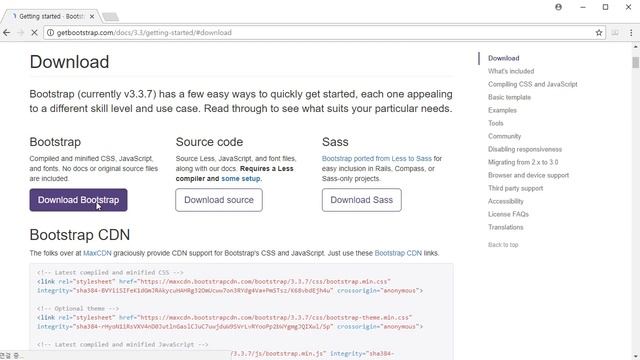
Task: Click the Download Sass button
Action: click(362, 200)
